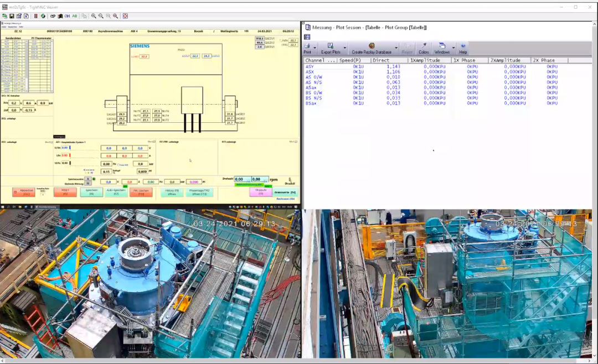Click the Print icon in plot toolbar

(x=307, y=48)
